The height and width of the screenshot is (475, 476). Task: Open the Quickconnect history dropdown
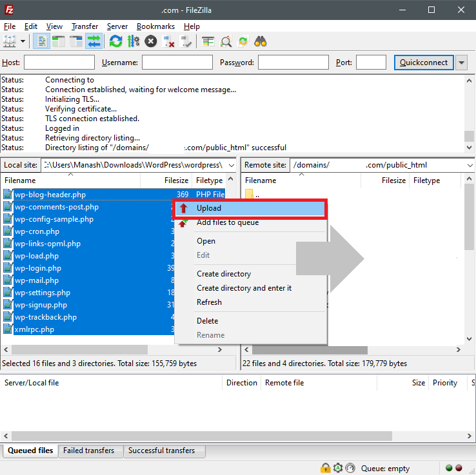(x=461, y=63)
